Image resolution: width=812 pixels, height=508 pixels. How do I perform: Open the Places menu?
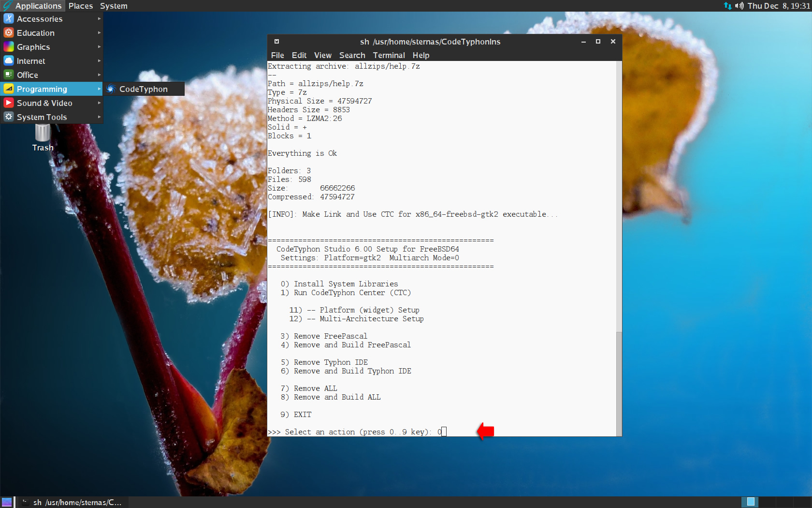(81, 6)
